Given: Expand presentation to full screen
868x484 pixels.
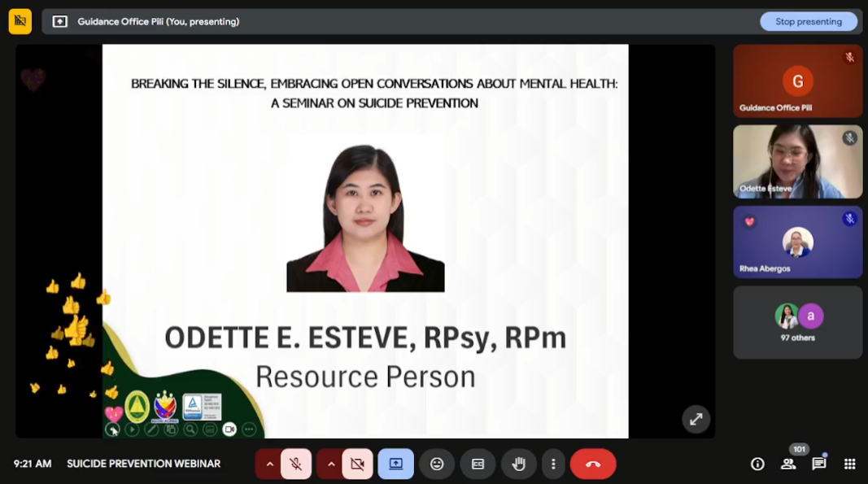Looking at the screenshot, I should click(x=696, y=419).
